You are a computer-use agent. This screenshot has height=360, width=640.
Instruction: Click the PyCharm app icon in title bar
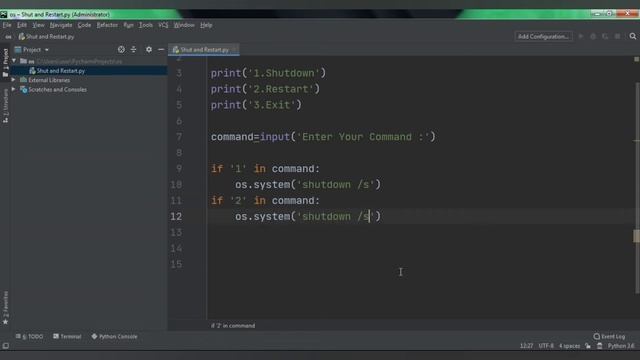(4, 14)
